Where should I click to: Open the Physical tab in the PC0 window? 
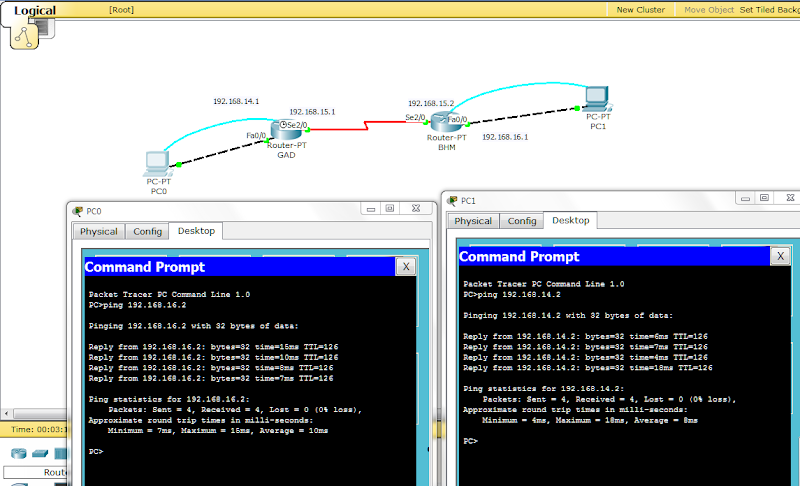[x=98, y=232]
